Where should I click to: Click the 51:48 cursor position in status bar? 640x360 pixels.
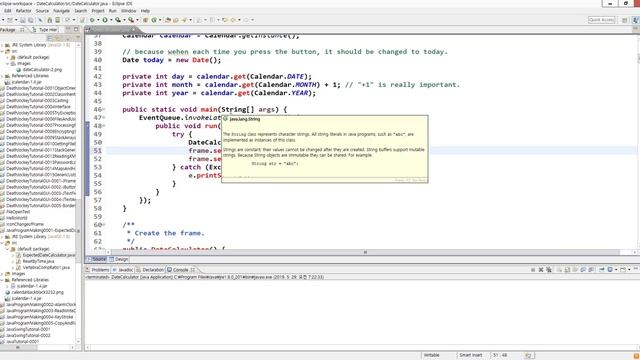(x=500, y=355)
